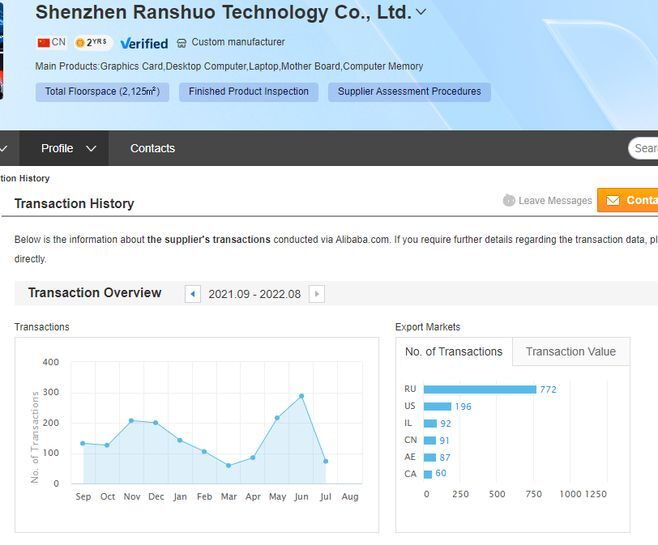Screen dimensions: 658x545
Task: Click the envelope icon on Contact button
Action: (x=612, y=201)
